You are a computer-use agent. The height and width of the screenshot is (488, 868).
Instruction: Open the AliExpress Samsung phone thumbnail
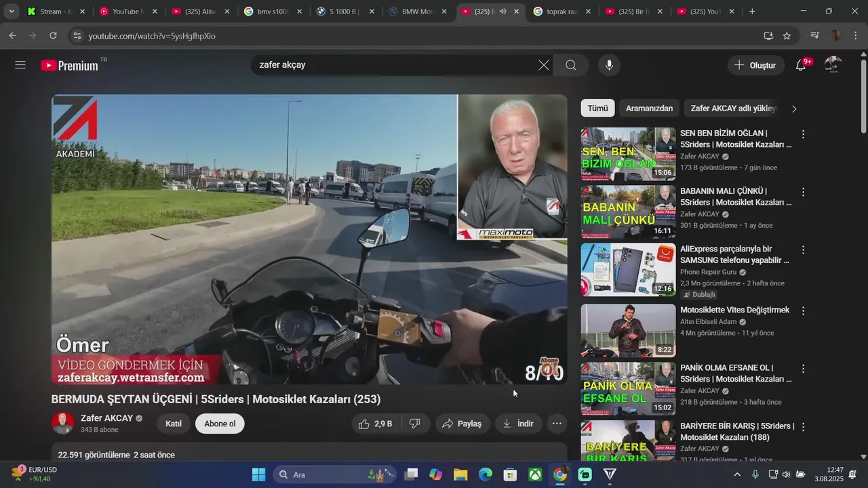click(628, 270)
